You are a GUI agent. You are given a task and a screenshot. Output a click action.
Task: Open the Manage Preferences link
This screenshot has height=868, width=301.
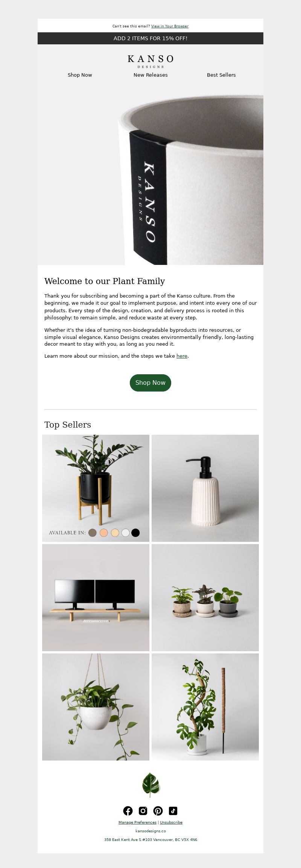coord(137,822)
